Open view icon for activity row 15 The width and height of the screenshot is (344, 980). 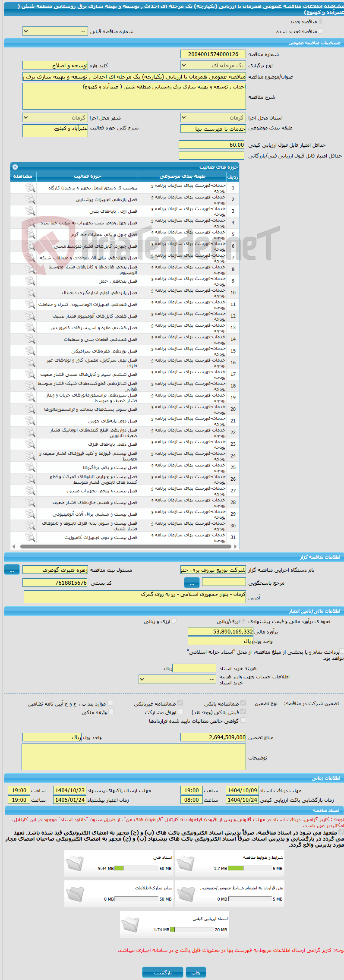30,351
